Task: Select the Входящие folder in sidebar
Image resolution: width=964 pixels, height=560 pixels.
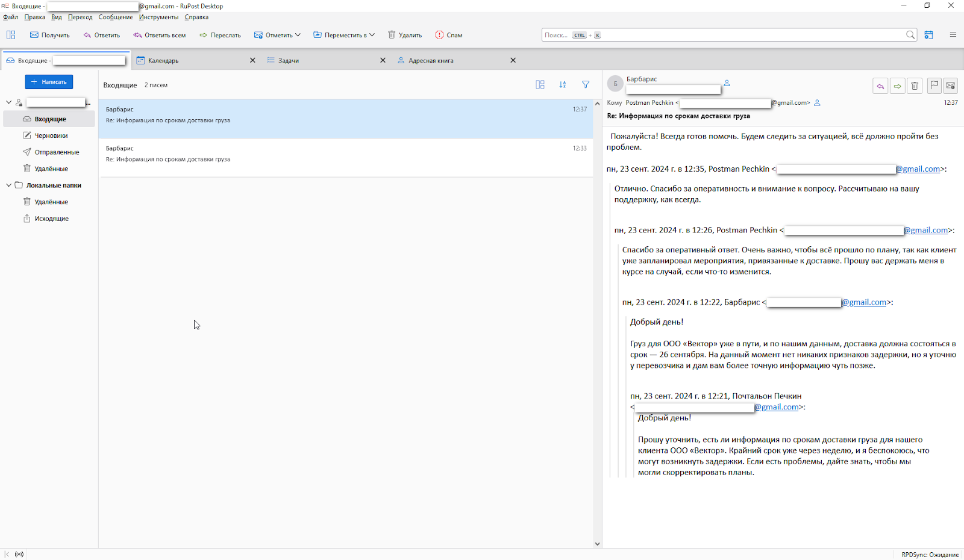Action: click(49, 119)
